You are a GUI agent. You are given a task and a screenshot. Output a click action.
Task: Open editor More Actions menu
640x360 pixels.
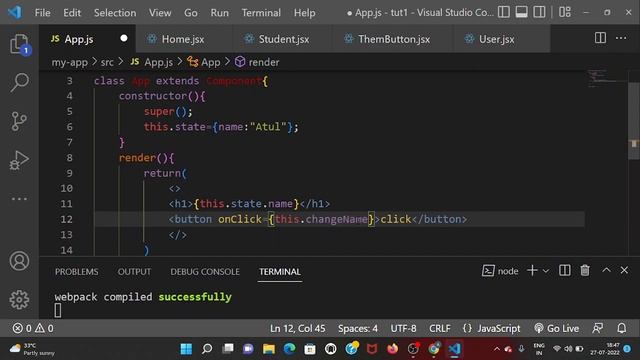[x=621, y=38]
